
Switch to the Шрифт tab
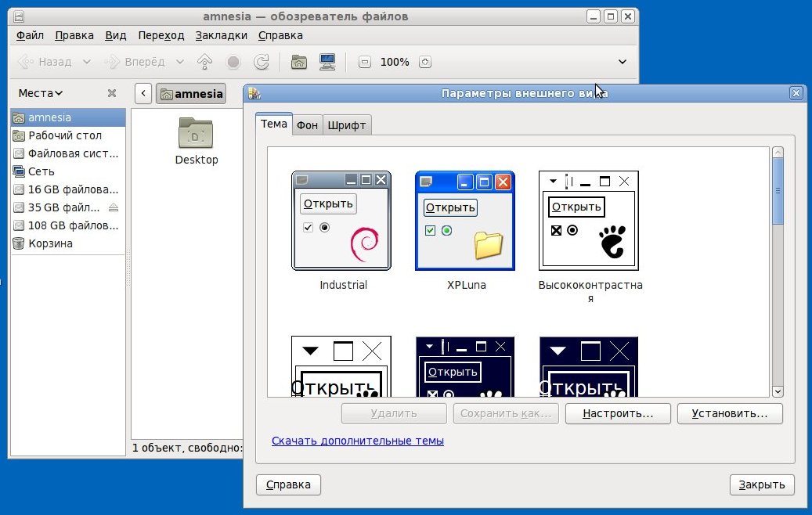pyautogui.click(x=347, y=125)
